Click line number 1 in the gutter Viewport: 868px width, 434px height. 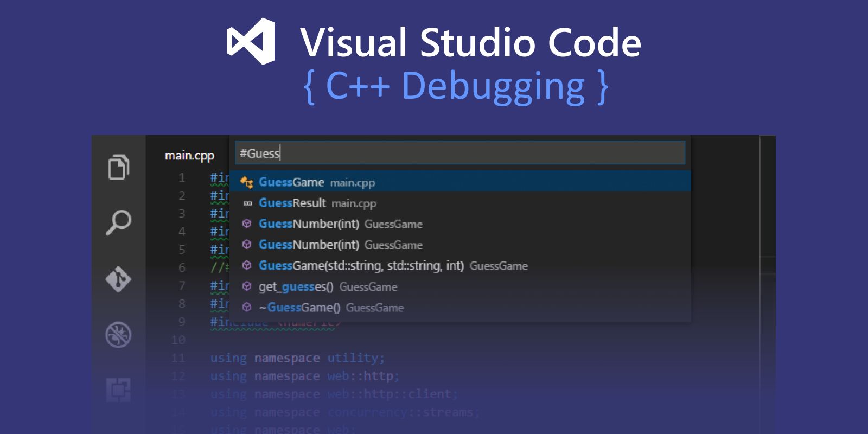[182, 177]
